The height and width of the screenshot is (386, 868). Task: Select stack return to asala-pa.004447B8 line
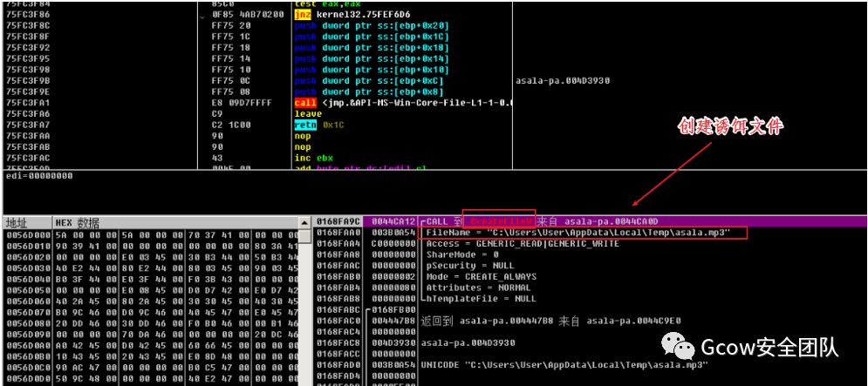pos(550,321)
